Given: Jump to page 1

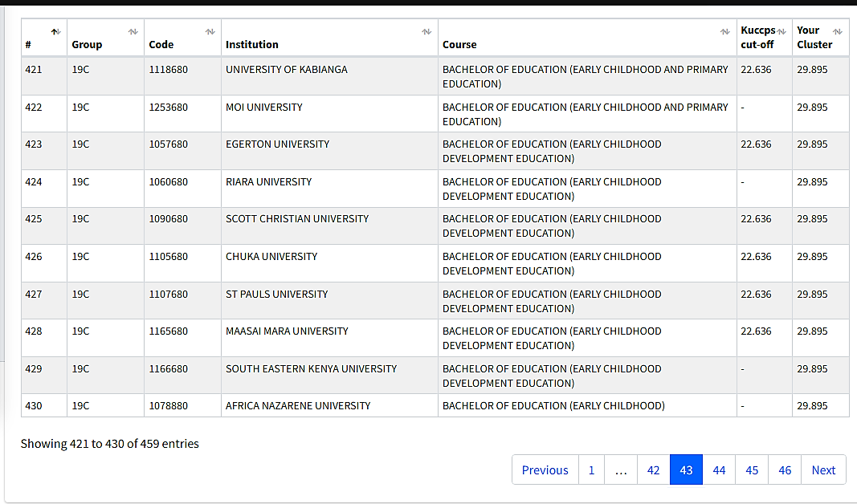Looking at the screenshot, I should 591,470.
